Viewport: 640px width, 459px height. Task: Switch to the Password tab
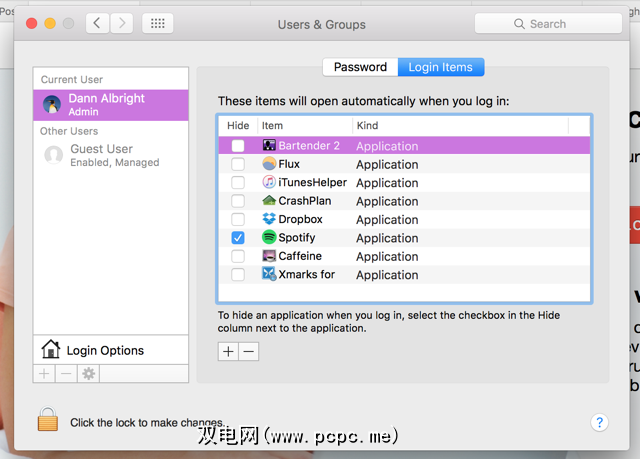(x=360, y=67)
